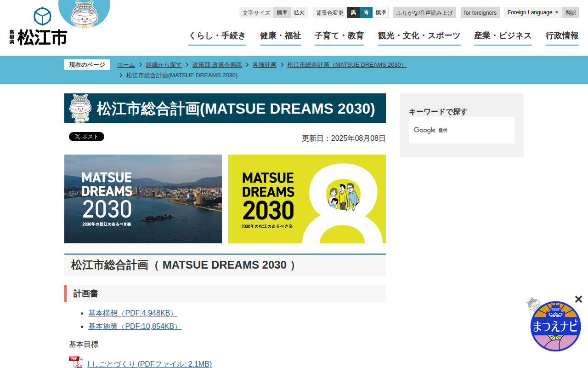Open the for foreigners page

tap(480, 12)
